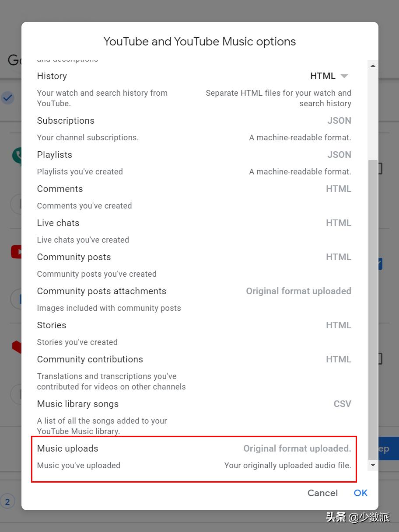Click the Live chats HTML format label
The image size is (399, 532).
pyautogui.click(x=338, y=223)
